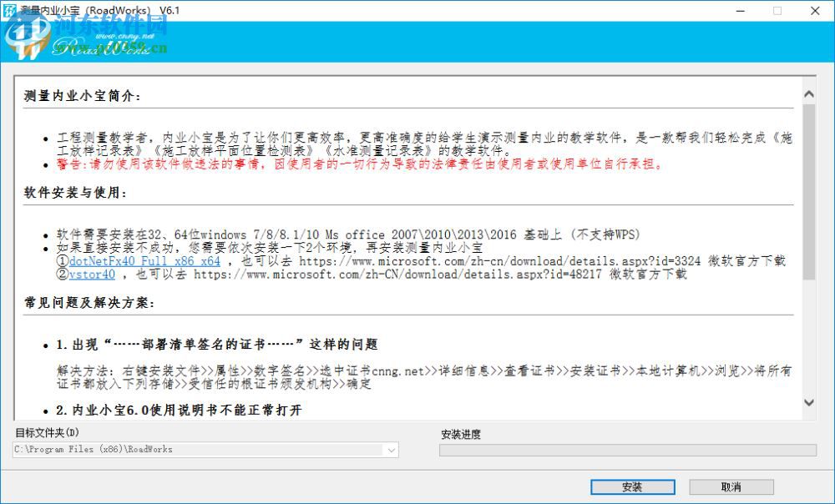Click the microsoft.com details.aspx?id=48217 URL text

point(397,275)
